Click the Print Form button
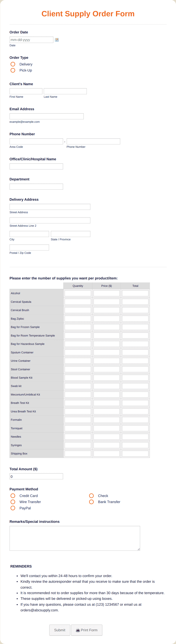This screenshot has width=176, height=644. (86, 630)
